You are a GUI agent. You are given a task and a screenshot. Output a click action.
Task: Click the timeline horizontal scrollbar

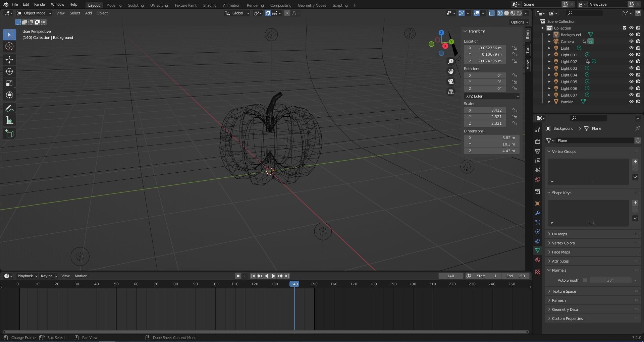tap(266, 332)
